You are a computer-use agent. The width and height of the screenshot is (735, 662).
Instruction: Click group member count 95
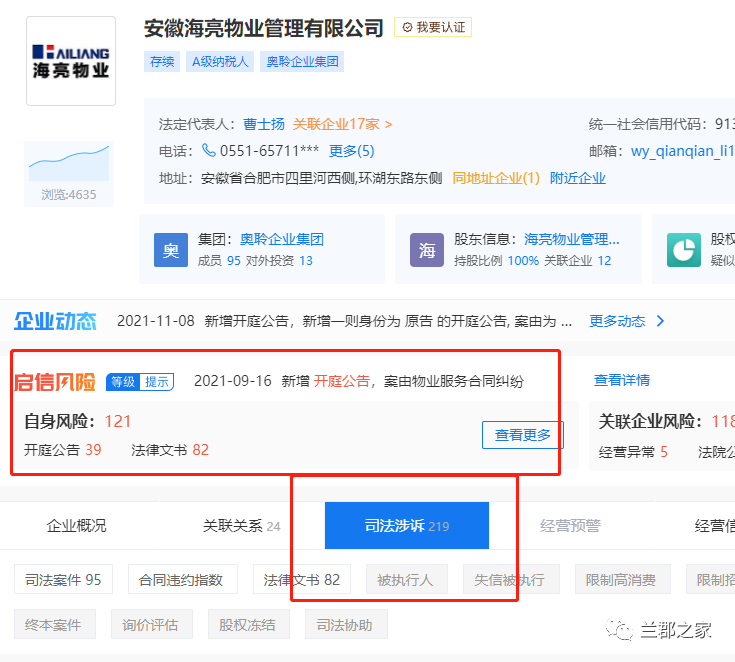[233, 261]
